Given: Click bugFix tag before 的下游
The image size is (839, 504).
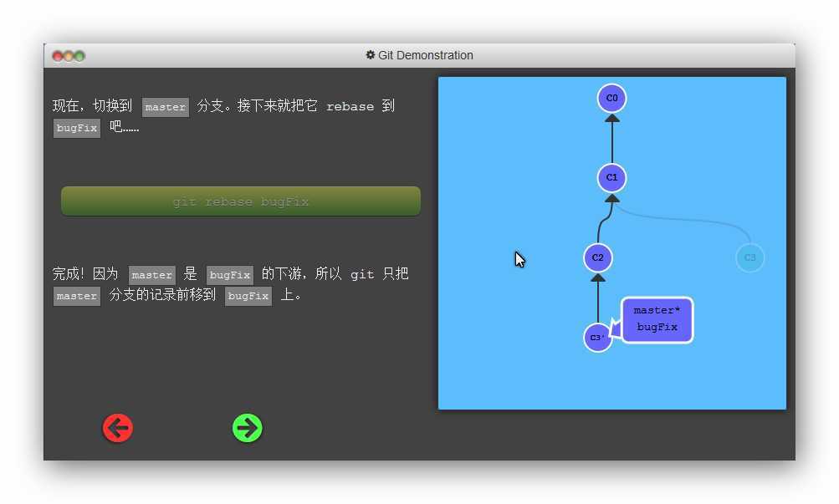Looking at the screenshot, I should [230, 275].
